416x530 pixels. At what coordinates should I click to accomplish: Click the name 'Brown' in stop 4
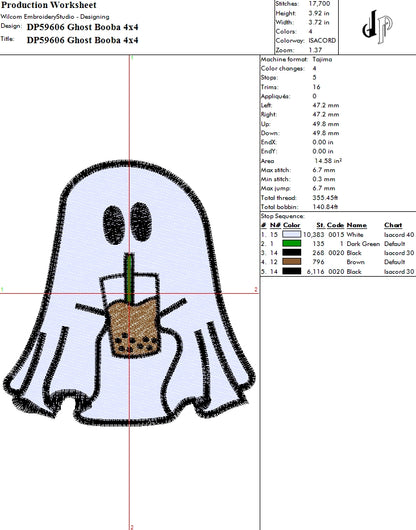356,262
